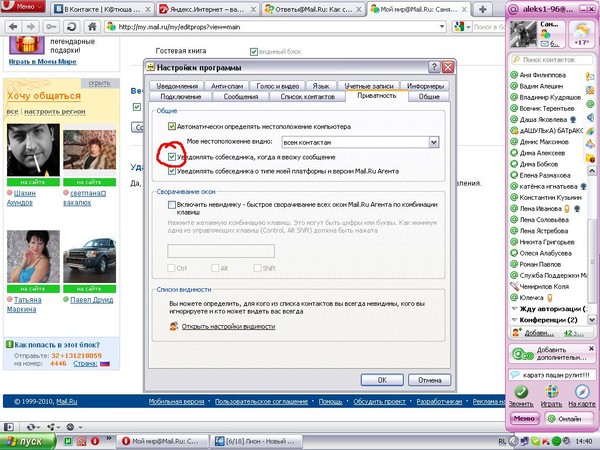Screen dimensions: 600x450
Task: Click the Agent user avatar photo
Action: (x=523, y=34)
